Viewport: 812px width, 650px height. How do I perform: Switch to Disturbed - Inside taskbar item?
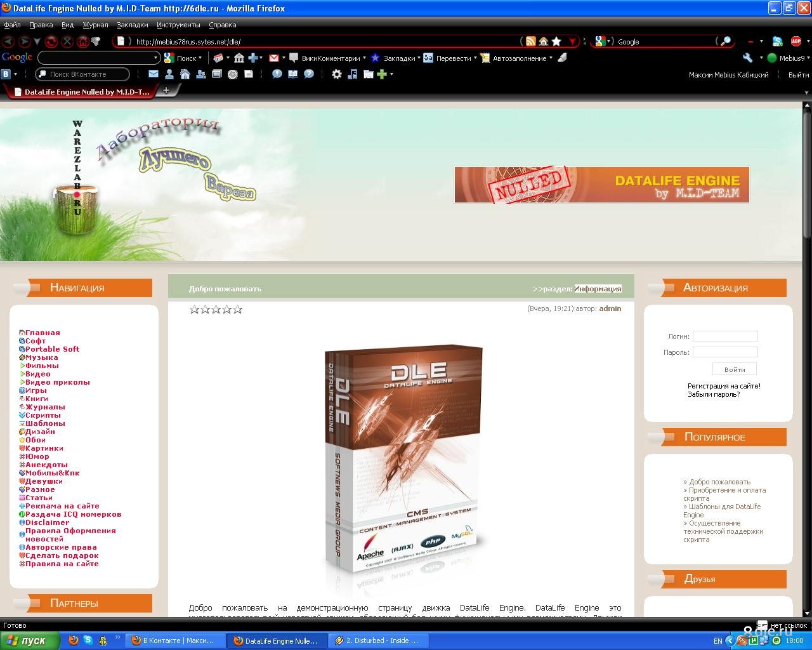click(x=379, y=640)
